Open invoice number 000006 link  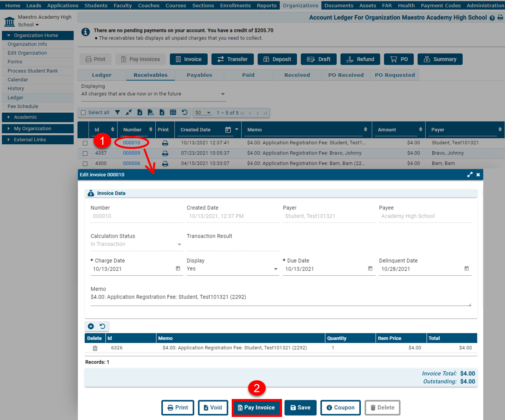point(131,163)
